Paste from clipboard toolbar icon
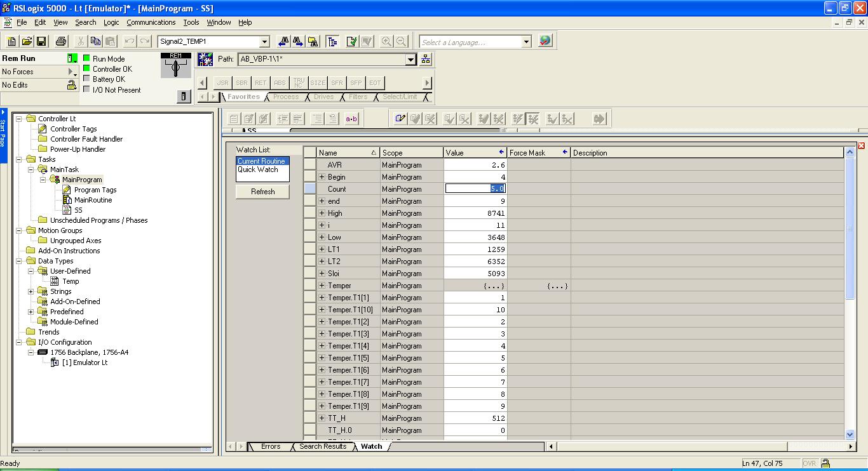This screenshot has width=868, height=471. (111, 41)
